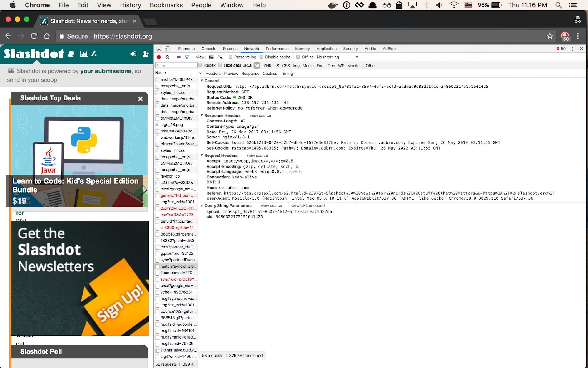This screenshot has height=368, width=588.
Task: Click view URL encoded link
Action: [x=308, y=205]
